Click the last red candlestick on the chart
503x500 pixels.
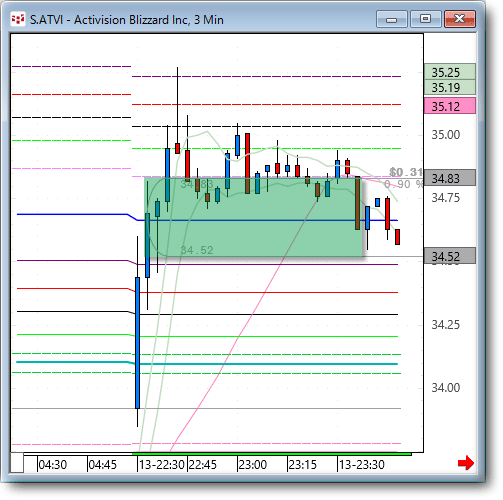point(397,237)
